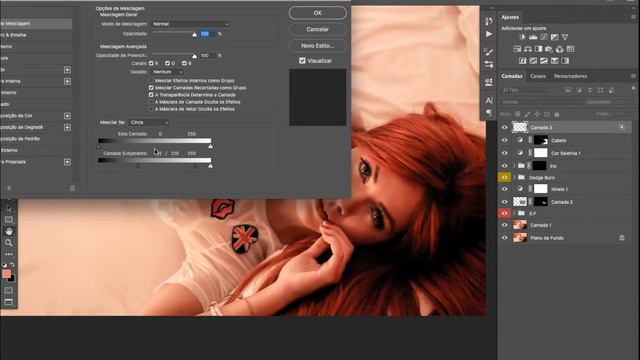Select the Ajustes panel tab

point(510,17)
